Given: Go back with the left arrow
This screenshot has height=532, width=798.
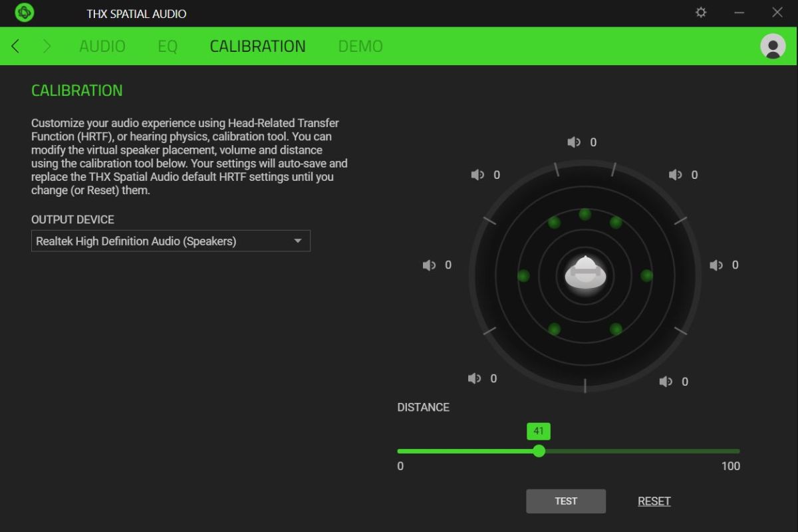Looking at the screenshot, I should pos(15,46).
